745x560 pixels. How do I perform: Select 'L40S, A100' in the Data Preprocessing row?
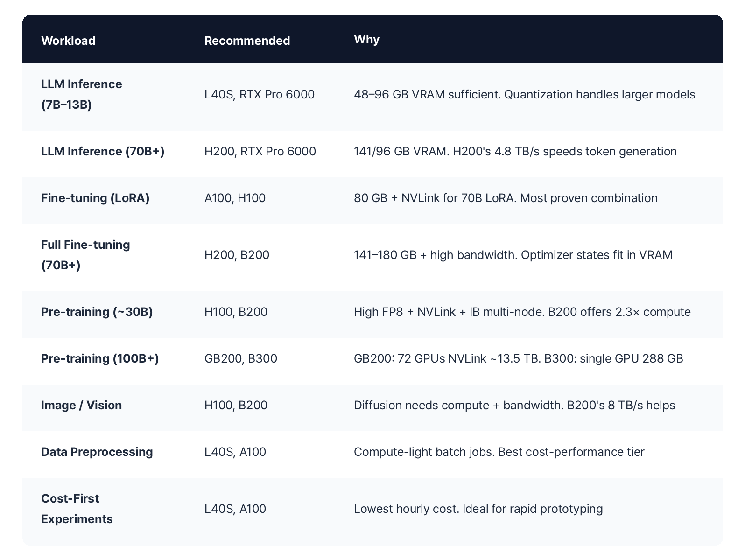point(235,452)
